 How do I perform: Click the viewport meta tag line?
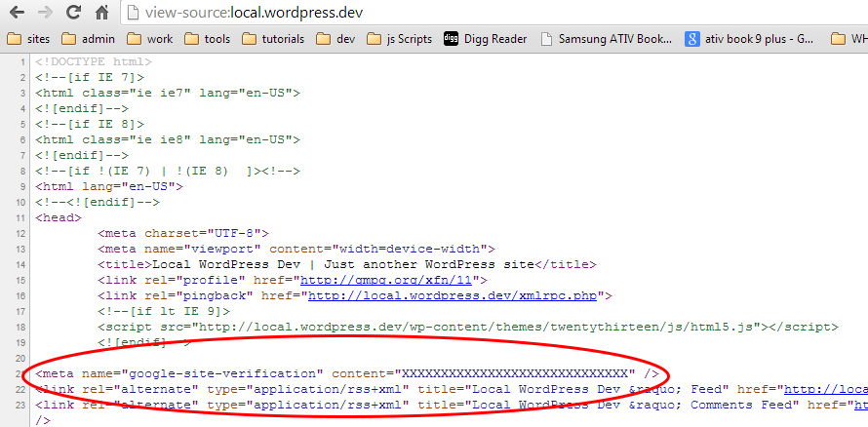pyautogui.click(x=296, y=249)
